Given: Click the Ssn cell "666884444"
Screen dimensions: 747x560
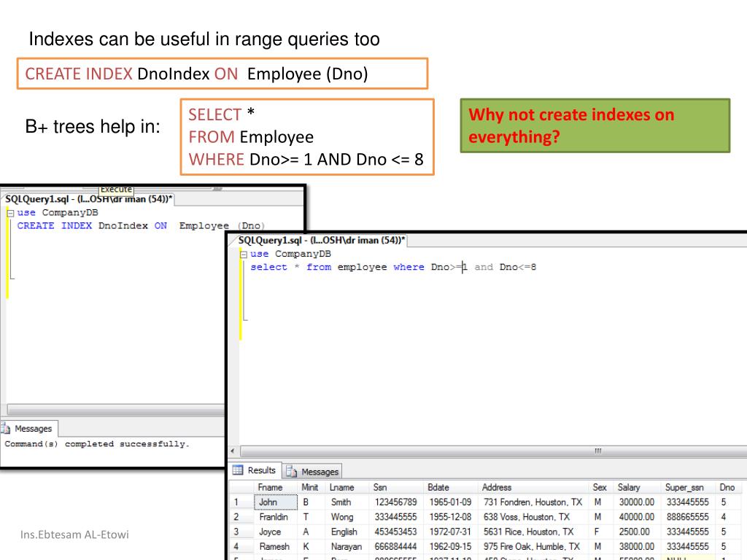Looking at the screenshot, I should pyautogui.click(x=396, y=546).
